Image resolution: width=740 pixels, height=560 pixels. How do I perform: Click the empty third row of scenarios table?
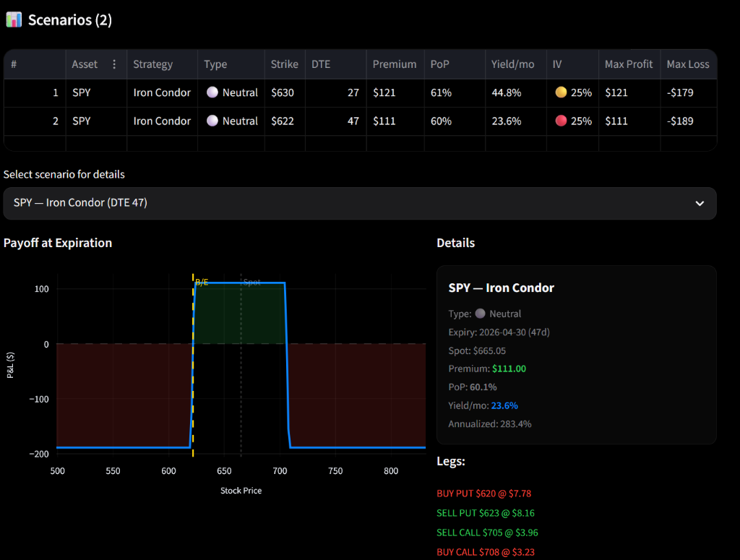tap(359, 143)
